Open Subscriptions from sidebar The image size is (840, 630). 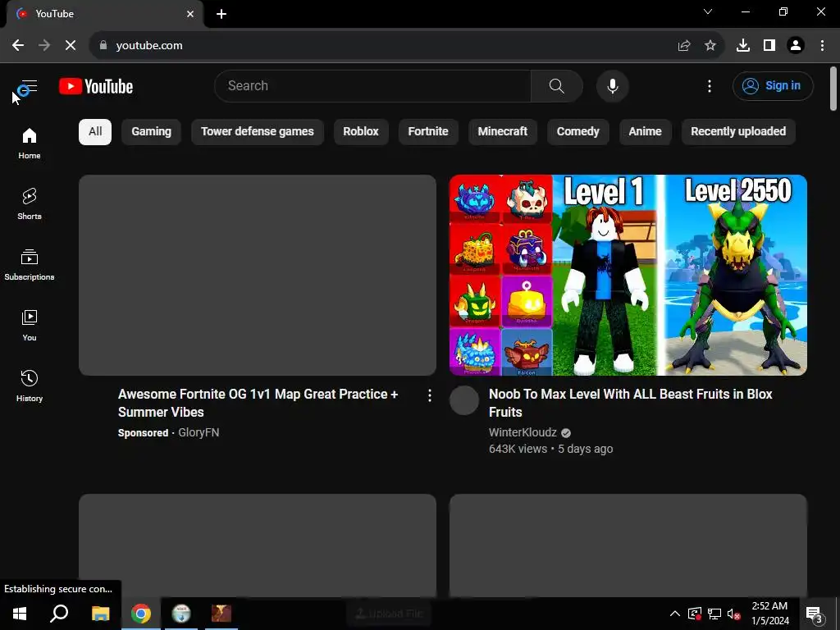[x=30, y=265]
